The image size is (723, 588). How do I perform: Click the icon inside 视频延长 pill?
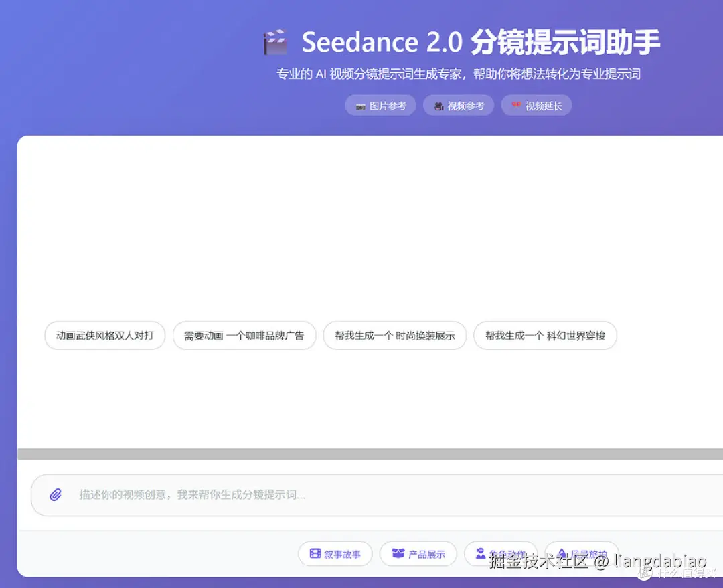point(515,106)
